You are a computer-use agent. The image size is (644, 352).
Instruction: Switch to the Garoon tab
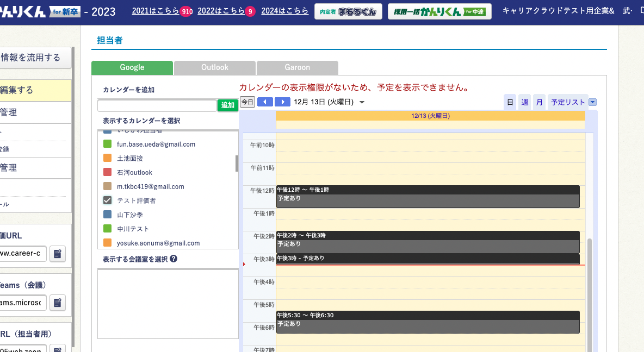[x=298, y=68]
